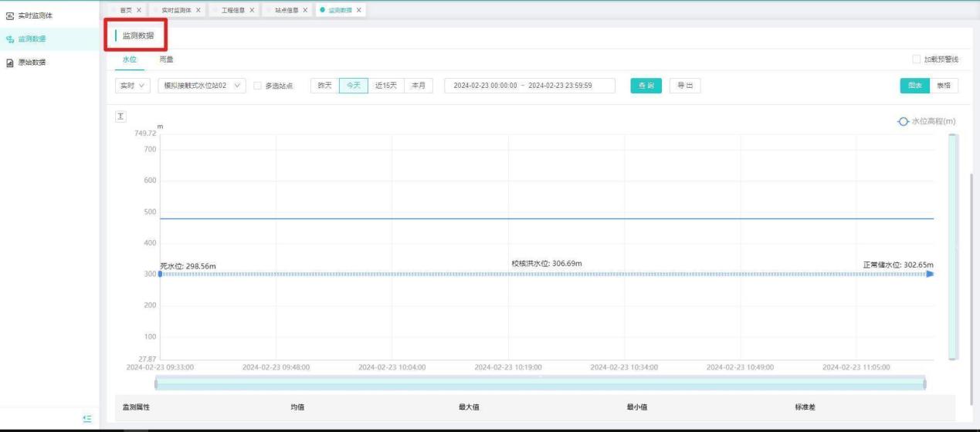Open the 实时 data type dropdown
The image size is (980, 432).
click(x=132, y=86)
